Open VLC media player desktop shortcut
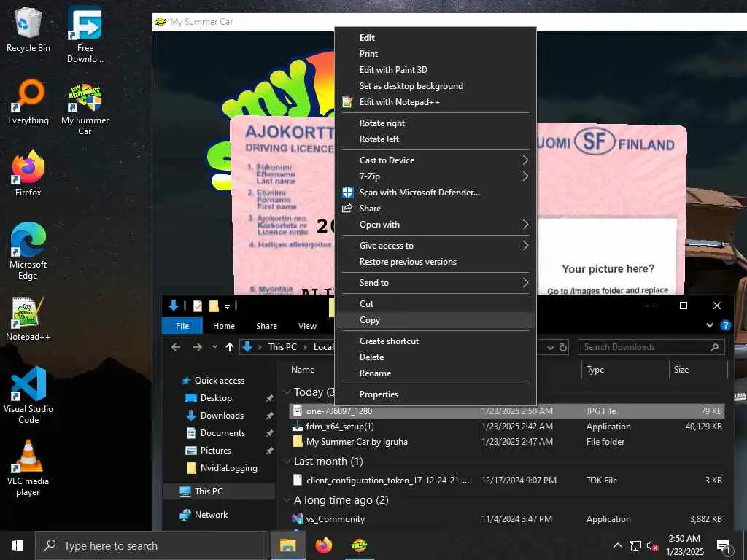Viewport: 747px width, 560px height. (28, 467)
